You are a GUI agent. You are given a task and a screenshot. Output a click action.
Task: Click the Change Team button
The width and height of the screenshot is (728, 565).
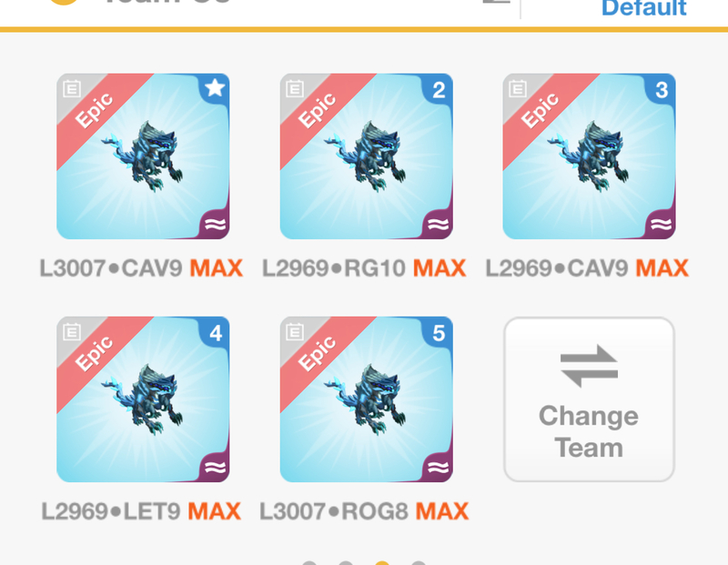pyautogui.click(x=589, y=399)
